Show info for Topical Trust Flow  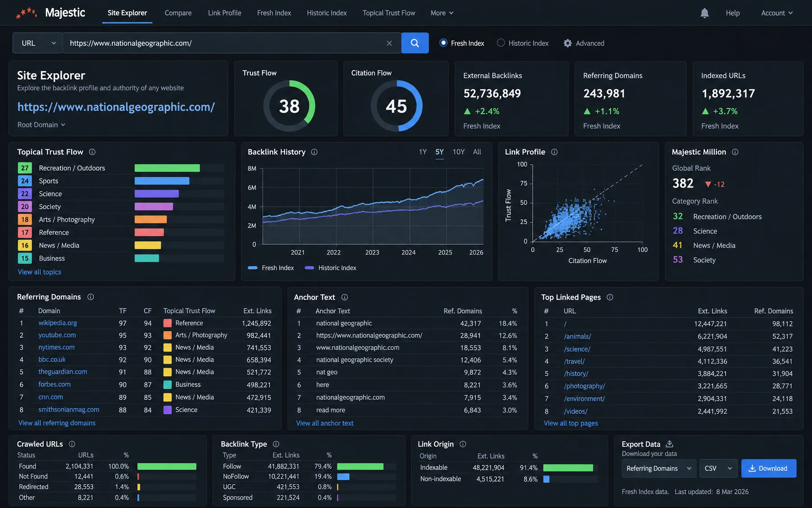point(92,152)
